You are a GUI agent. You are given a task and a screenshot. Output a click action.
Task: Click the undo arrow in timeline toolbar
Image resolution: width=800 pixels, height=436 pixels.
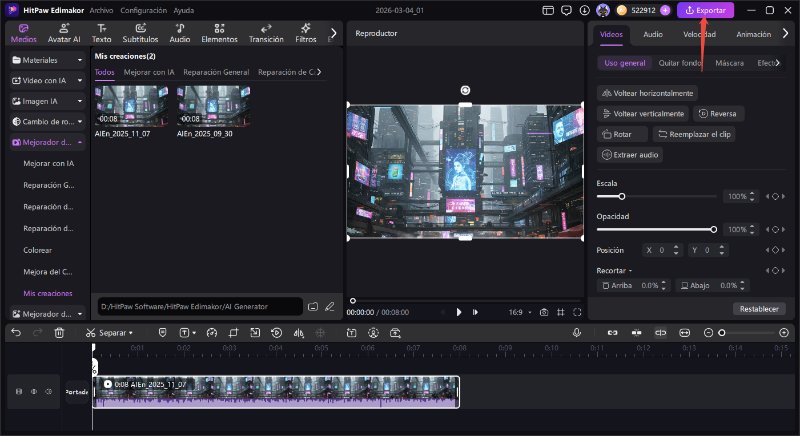15,332
